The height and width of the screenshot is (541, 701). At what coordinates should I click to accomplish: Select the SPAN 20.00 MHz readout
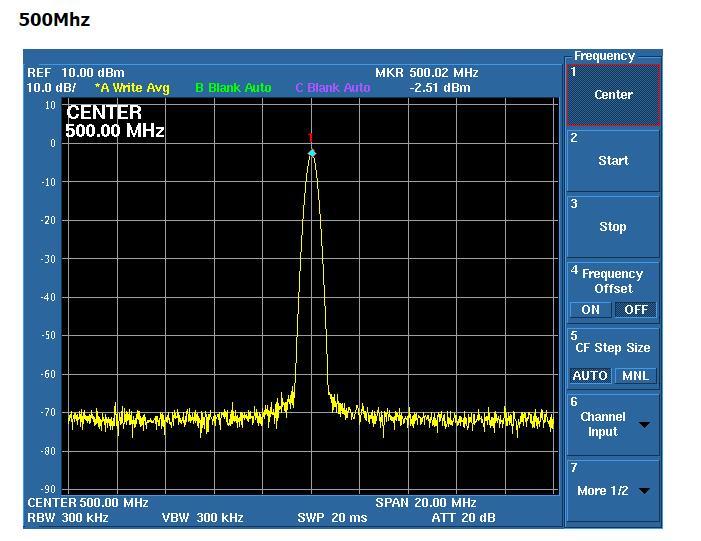[426, 503]
